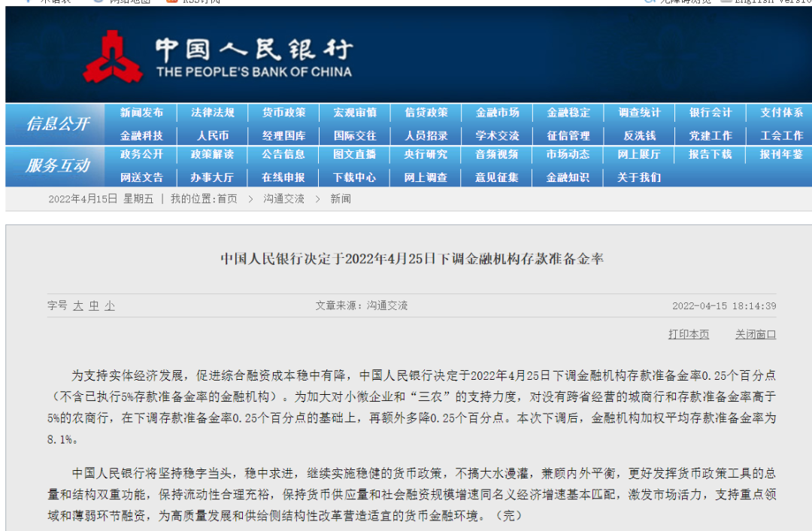Open 网上调查 link
The width and height of the screenshot is (812, 531).
(426, 178)
